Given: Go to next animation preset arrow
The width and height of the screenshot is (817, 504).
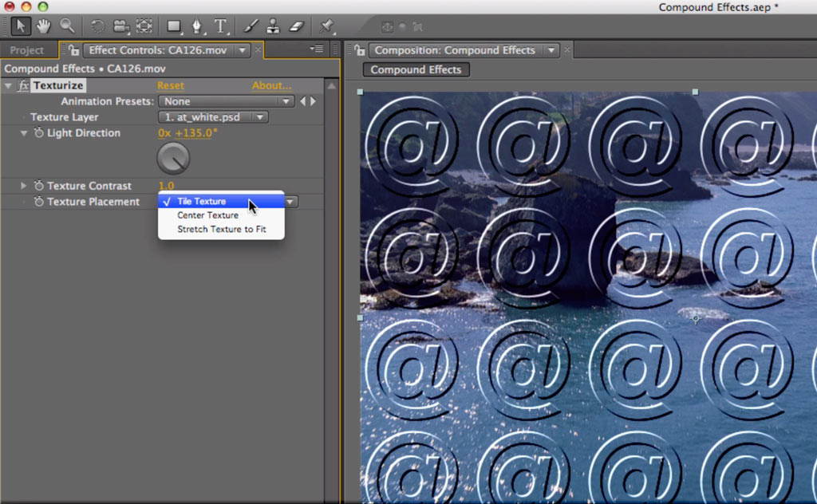Looking at the screenshot, I should (313, 101).
